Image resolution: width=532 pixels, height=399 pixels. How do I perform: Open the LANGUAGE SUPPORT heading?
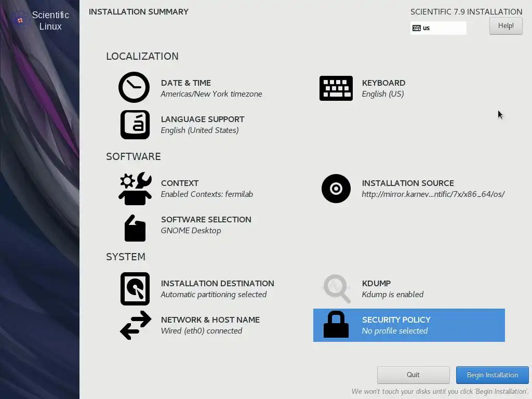coord(203,119)
